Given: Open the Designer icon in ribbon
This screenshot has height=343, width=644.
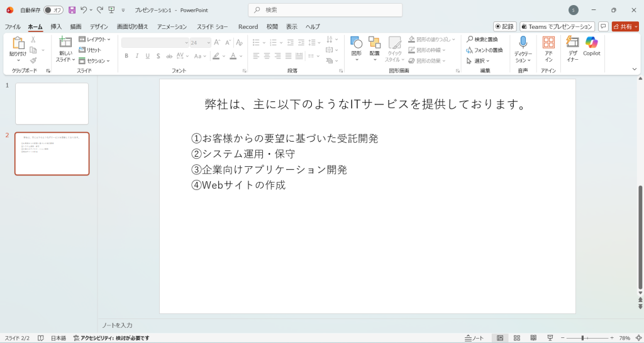Looking at the screenshot, I should pyautogui.click(x=572, y=42).
